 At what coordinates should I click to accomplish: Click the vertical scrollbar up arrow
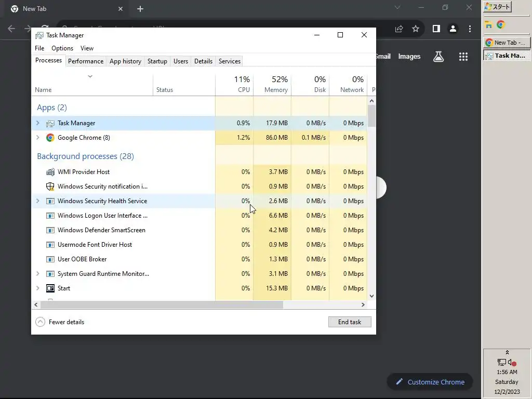click(371, 101)
